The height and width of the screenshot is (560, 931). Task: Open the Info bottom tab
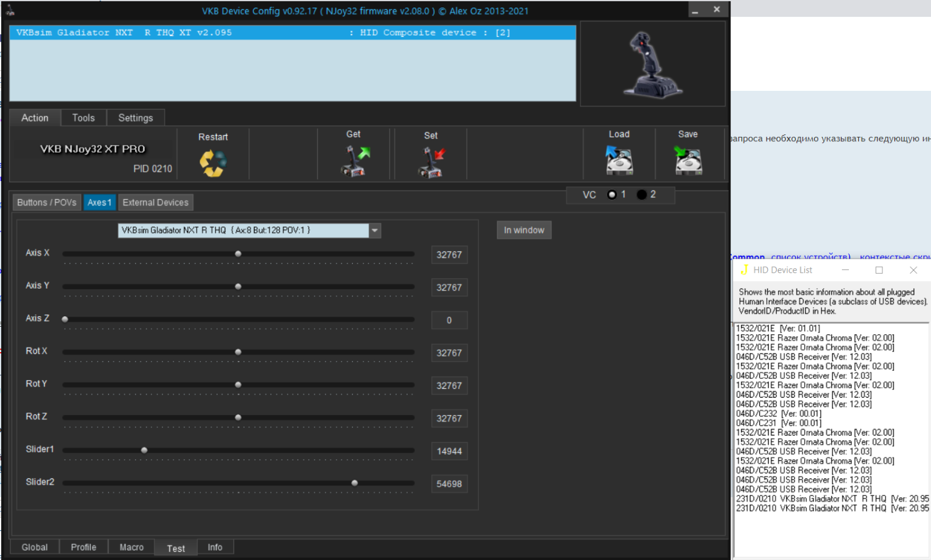pyautogui.click(x=215, y=547)
